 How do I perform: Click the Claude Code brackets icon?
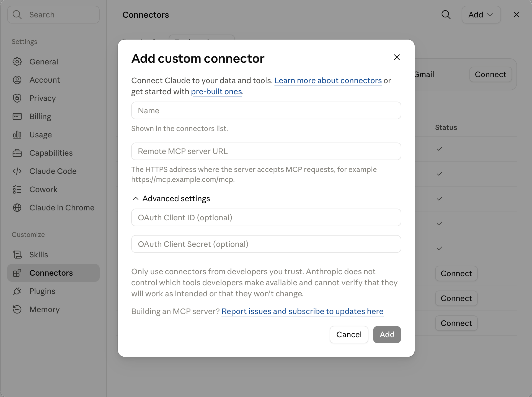[x=17, y=171]
